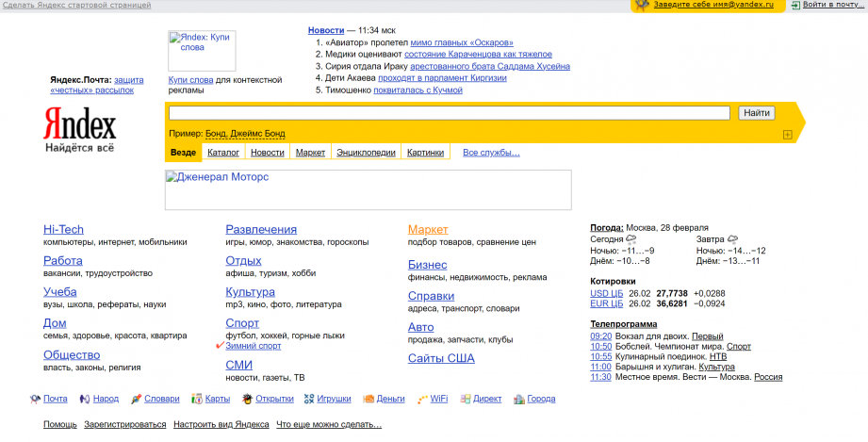This screenshot has width=868, height=442.
Task: Open the orange Маркет category heading
Action: click(428, 229)
